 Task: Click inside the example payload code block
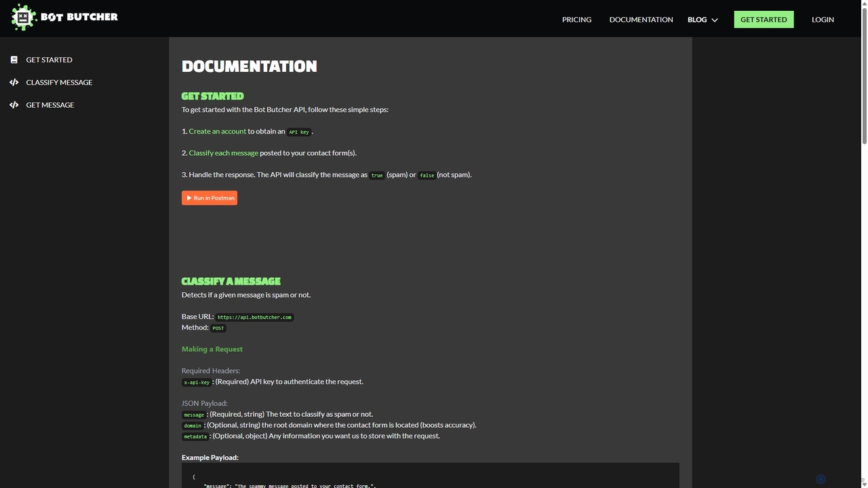(x=431, y=476)
